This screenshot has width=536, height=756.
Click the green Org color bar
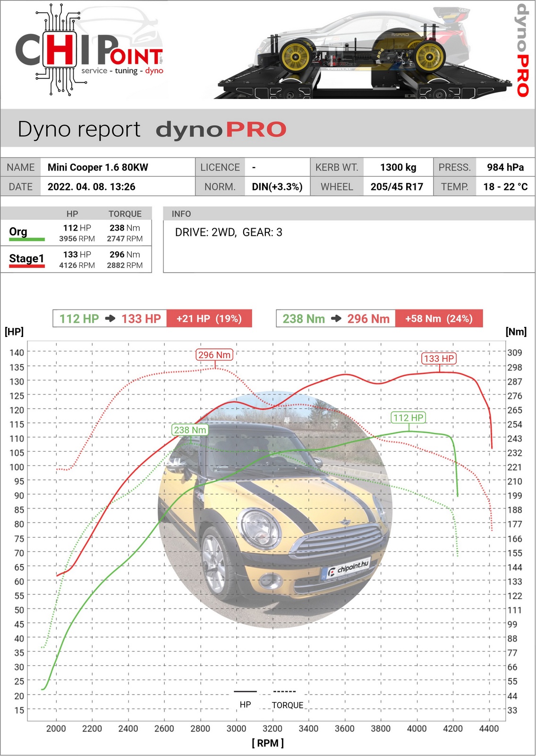point(27,240)
